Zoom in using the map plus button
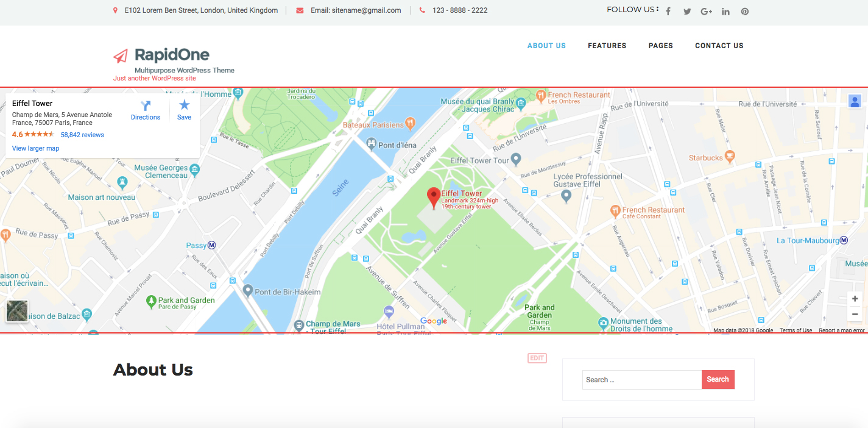 click(x=855, y=299)
